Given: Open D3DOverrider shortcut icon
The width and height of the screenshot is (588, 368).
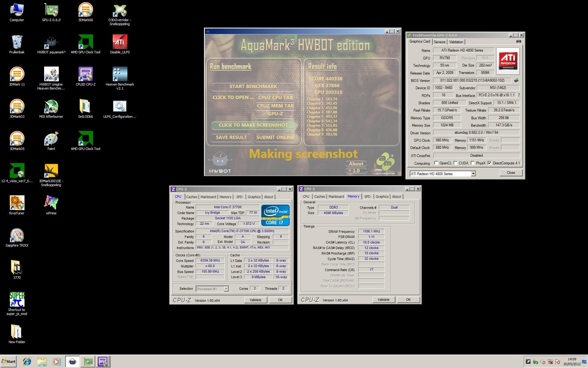Looking at the screenshot, I should [120, 14].
